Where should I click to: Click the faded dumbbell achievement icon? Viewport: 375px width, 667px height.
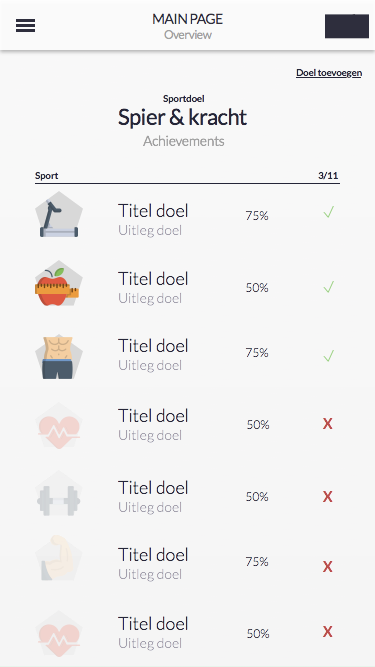click(x=59, y=496)
